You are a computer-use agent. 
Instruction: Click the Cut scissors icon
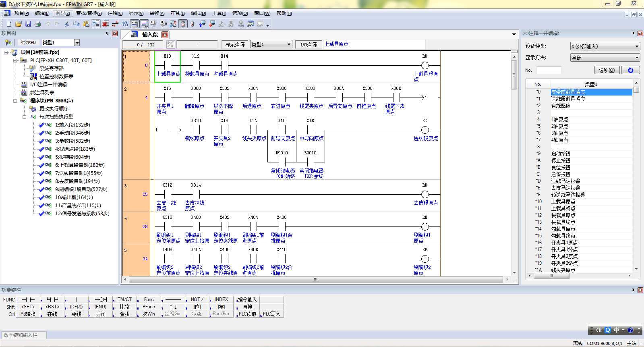(67, 24)
